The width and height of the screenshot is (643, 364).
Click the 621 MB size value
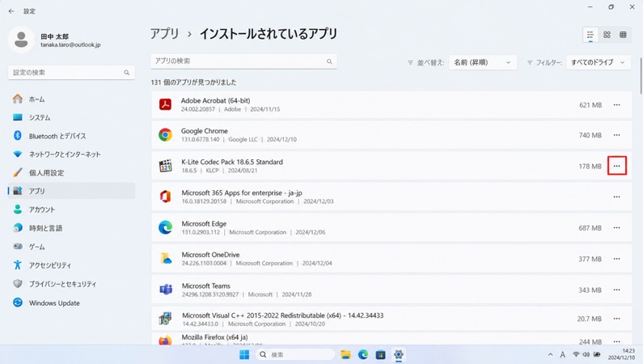(590, 105)
